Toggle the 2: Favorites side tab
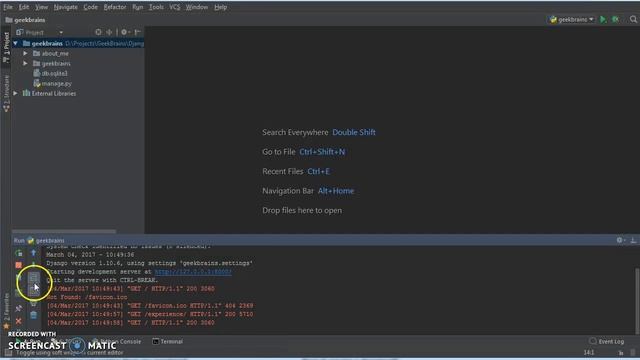Screen dimensions: 640x360 pyautogui.click(x=6, y=310)
